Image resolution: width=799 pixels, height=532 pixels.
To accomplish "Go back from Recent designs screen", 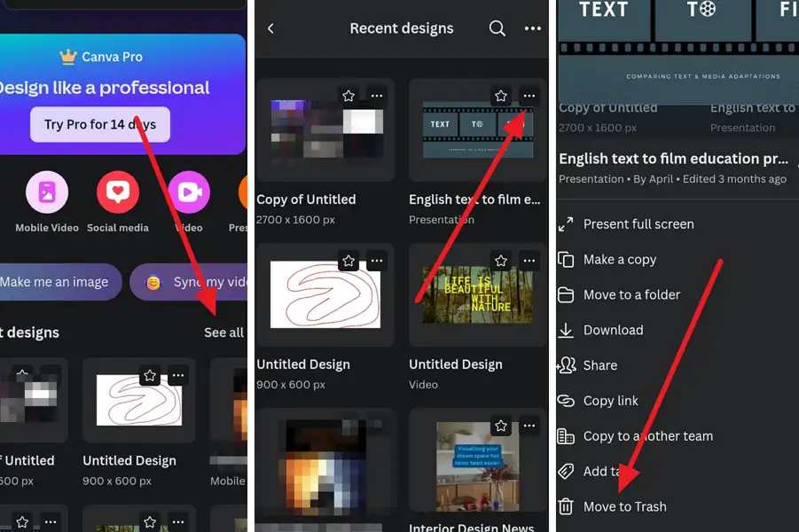I will point(270,28).
